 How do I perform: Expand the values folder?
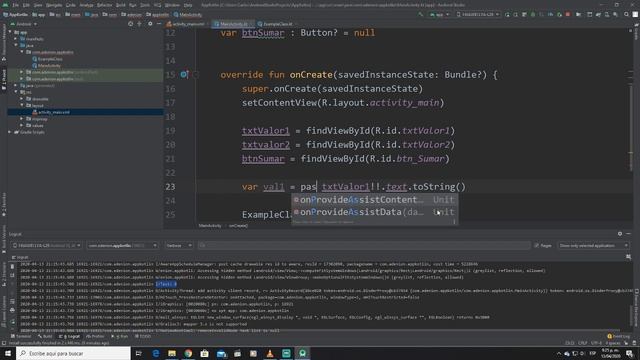click(x=22, y=125)
